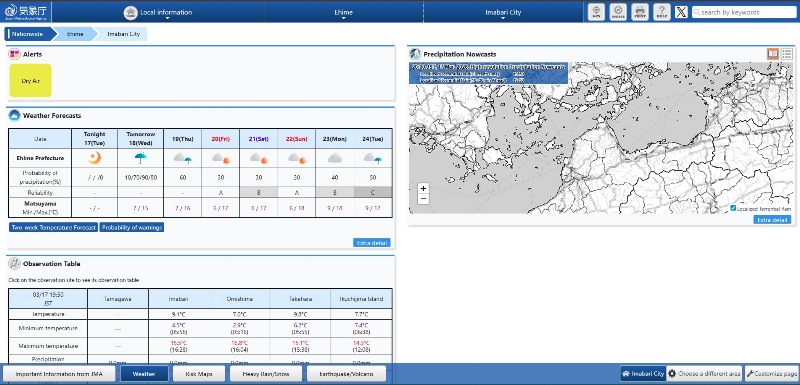Click the Tonight moon weather icon
The image size is (800, 385).
94,158
